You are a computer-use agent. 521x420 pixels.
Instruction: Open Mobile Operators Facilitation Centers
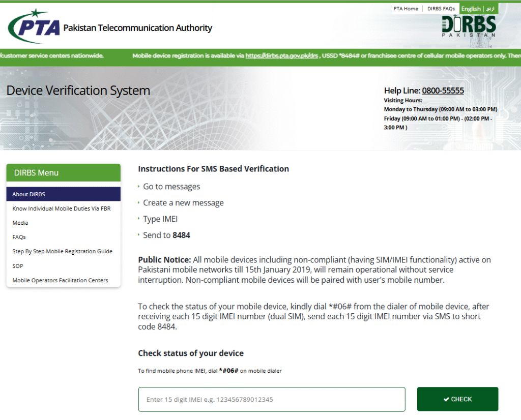[60, 280]
